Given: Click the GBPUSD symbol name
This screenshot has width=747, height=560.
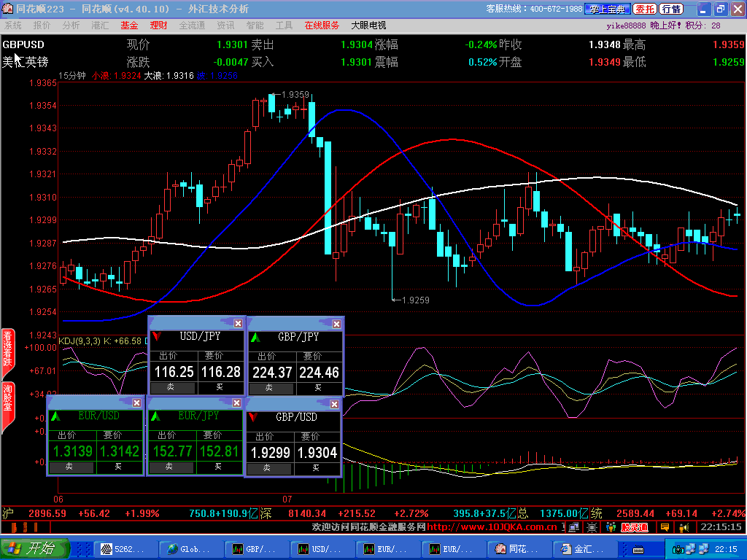Looking at the screenshot, I should pyautogui.click(x=23, y=44).
